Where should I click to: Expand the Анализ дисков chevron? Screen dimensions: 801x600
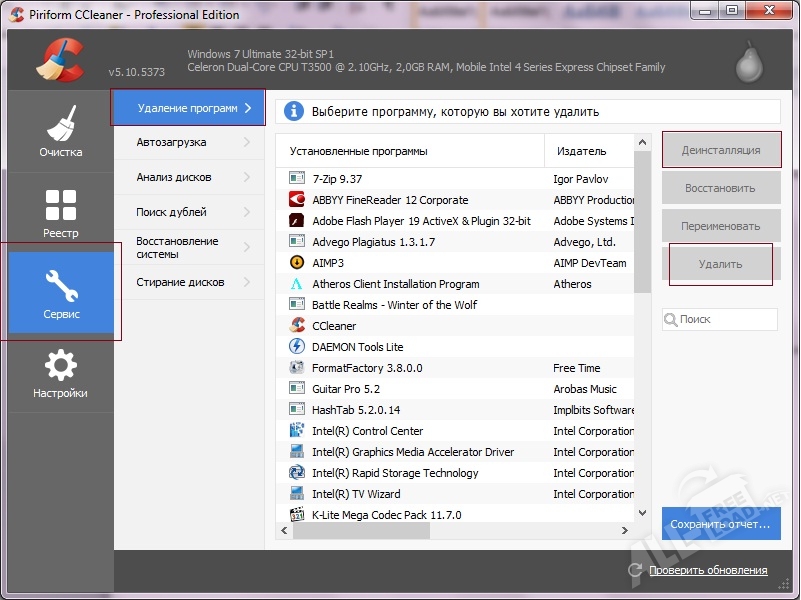[246, 178]
